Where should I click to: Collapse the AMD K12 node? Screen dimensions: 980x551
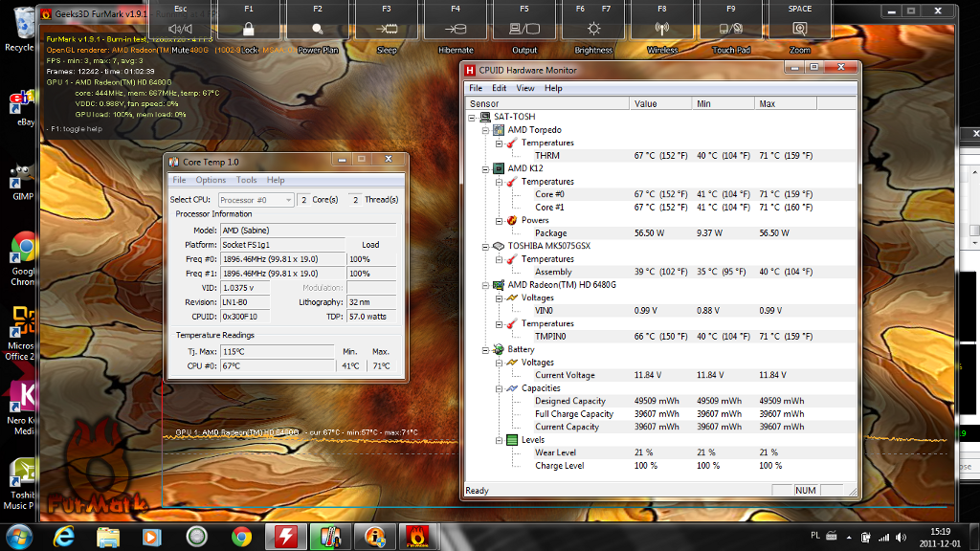coord(485,168)
